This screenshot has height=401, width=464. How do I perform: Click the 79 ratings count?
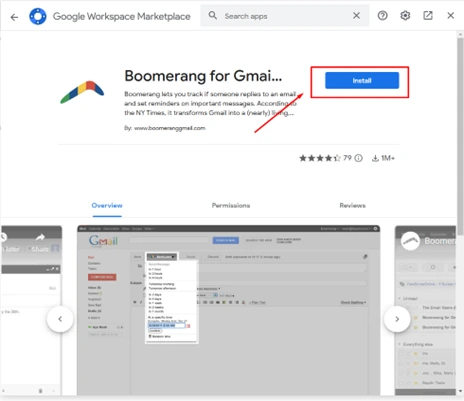(347, 158)
